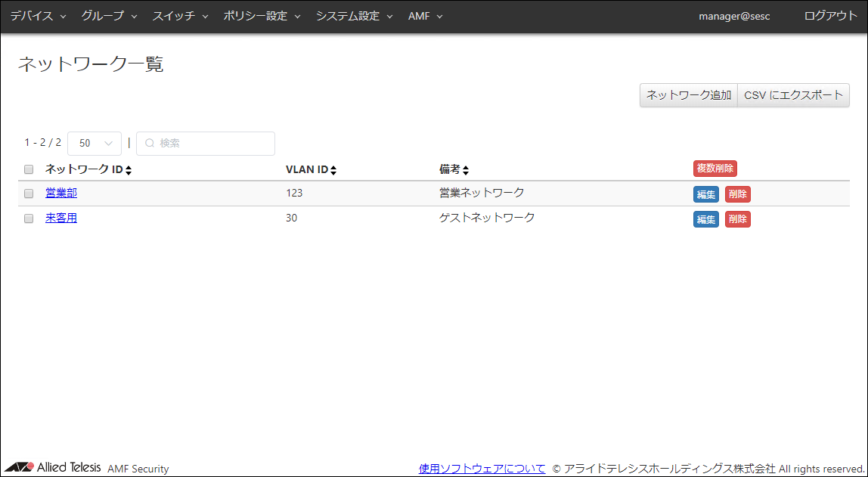Check the 来客用 row checkbox

tap(29, 218)
